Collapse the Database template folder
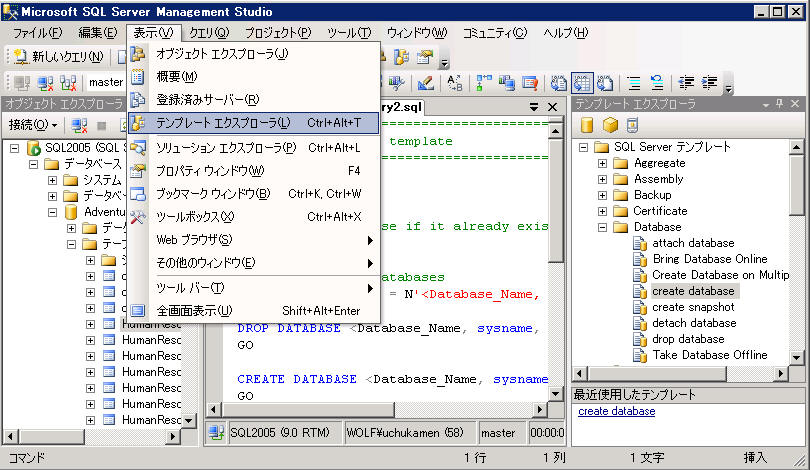 602,227
